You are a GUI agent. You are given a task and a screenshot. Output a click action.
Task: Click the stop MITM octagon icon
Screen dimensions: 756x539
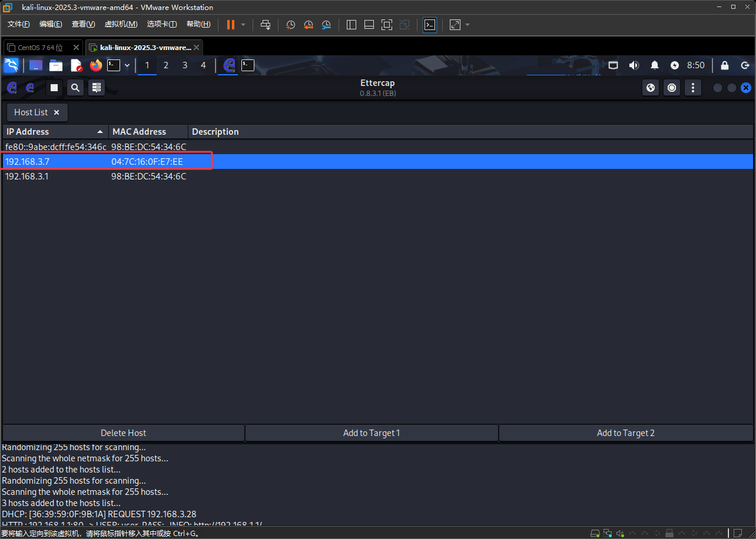coord(672,88)
